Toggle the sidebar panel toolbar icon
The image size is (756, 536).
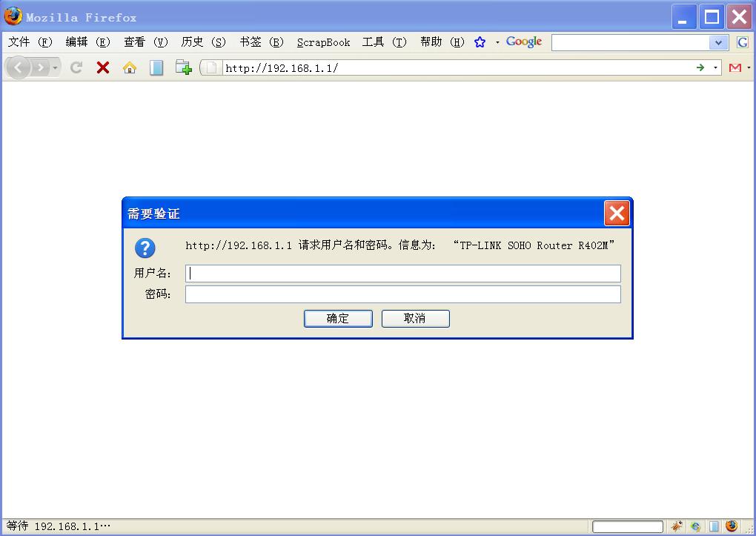156,67
